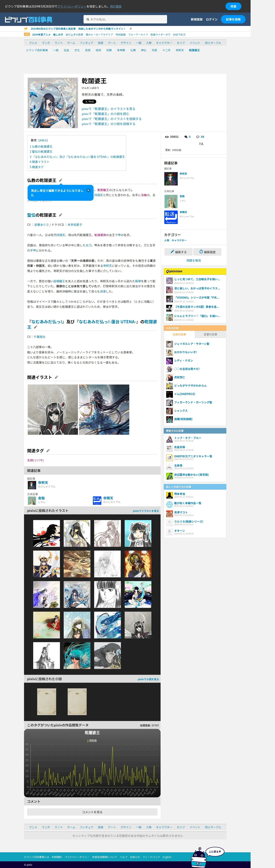Open the 帝釈天 breadcrumb link
The width and height of the screenshot is (275, 868).
(x=180, y=50)
